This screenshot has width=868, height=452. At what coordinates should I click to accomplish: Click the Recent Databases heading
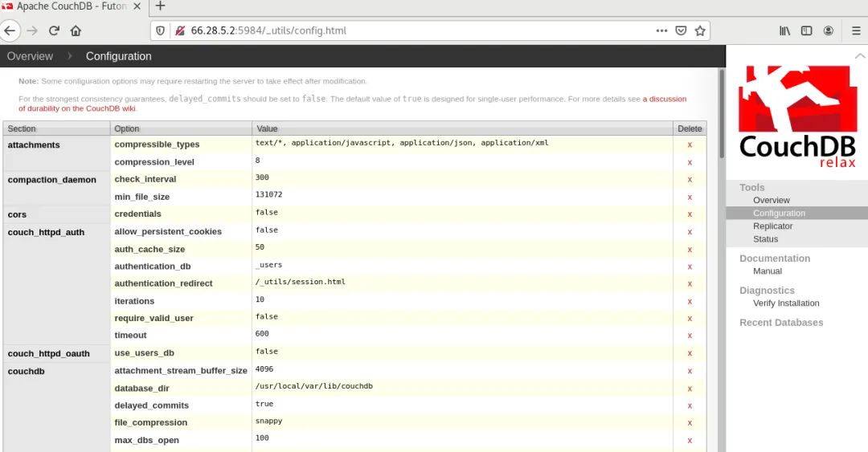click(x=781, y=323)
